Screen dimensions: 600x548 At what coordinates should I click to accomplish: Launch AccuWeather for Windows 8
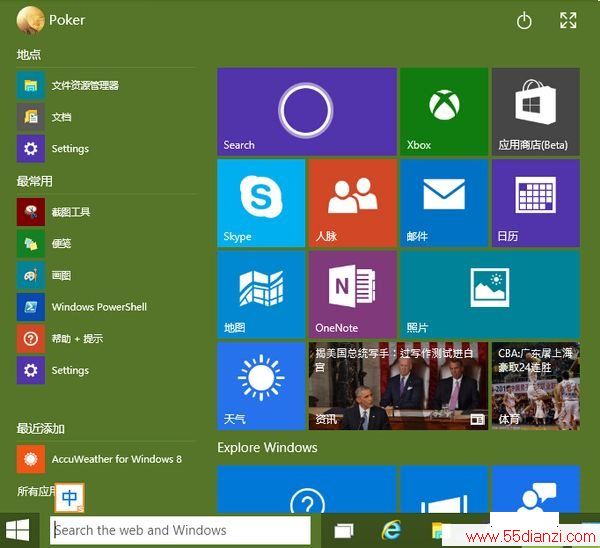tap(106, 459)
